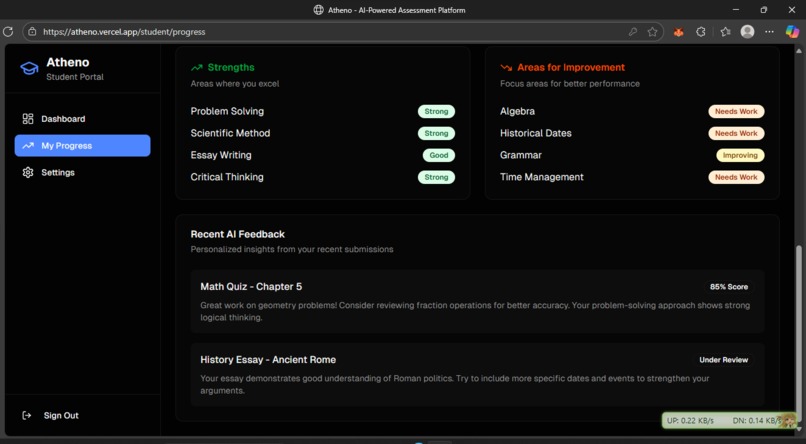Restore down the browser window
The width and height of the screenshot is (806, 444).
764,10
